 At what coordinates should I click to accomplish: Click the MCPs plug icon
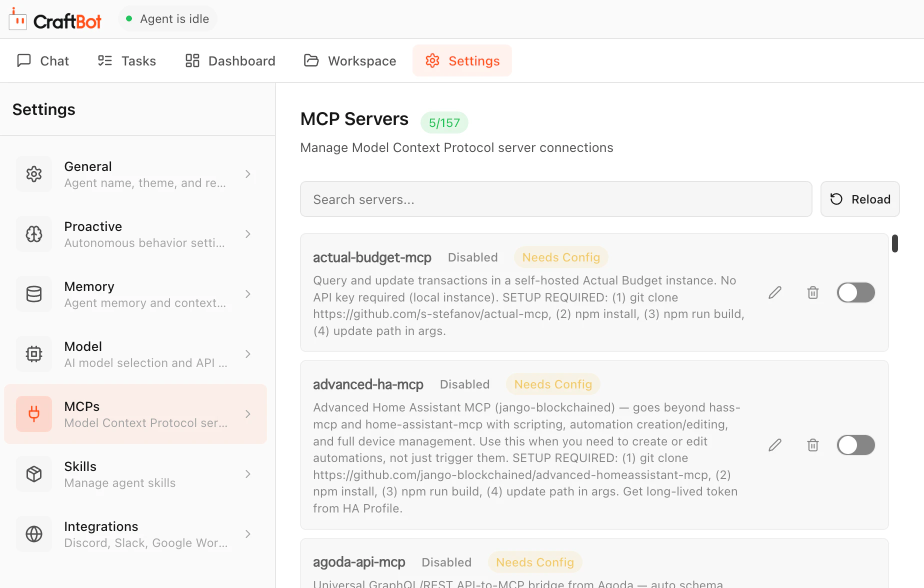pos(34,414)
